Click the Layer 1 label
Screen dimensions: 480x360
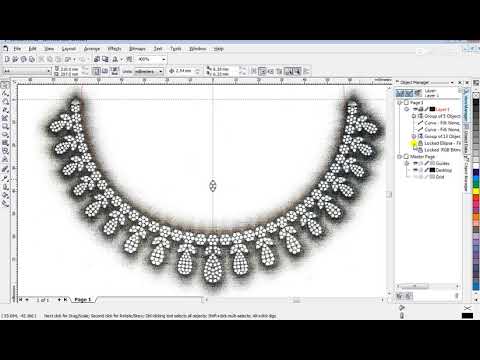(x=442, y=109)
